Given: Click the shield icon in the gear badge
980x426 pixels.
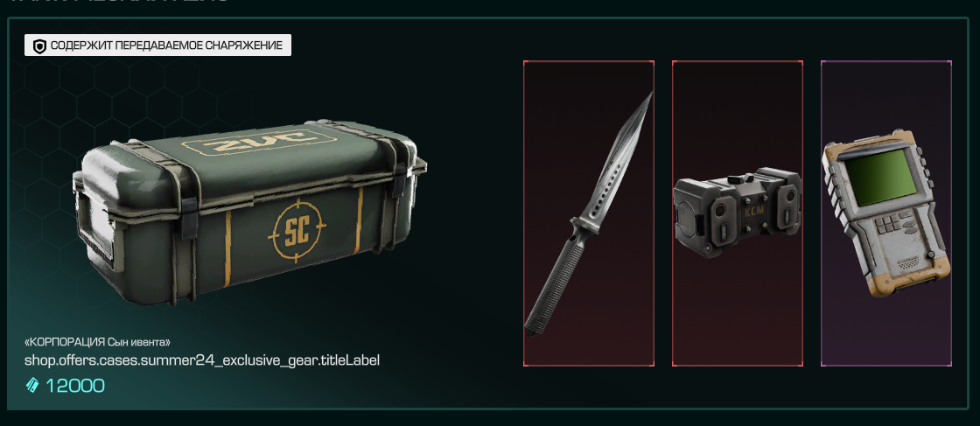Looking at the screenshot, I should point(40,45).
